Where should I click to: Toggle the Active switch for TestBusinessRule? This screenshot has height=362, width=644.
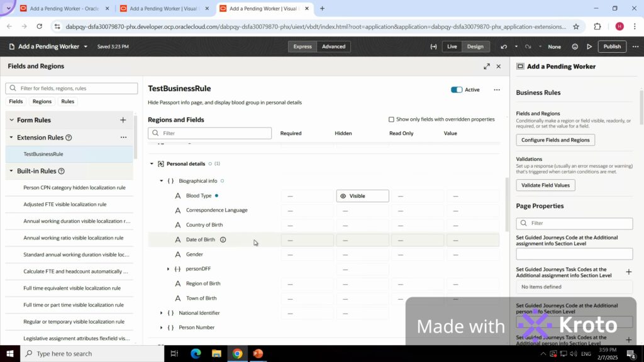coord(457,90)
